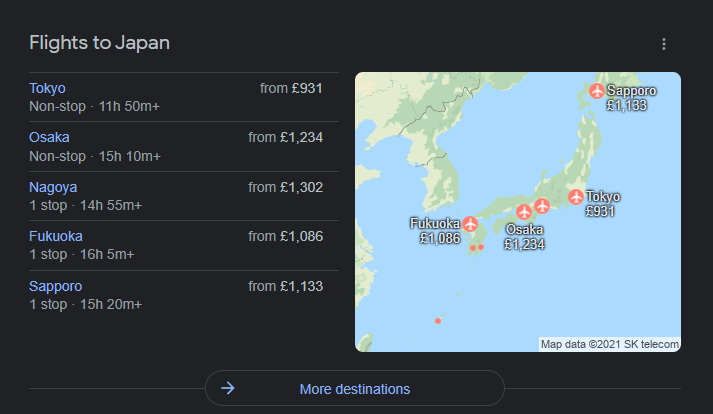The image size is (713, 414).
Task: Click the Osaka airplane marker on map
Action: [524, 212]
